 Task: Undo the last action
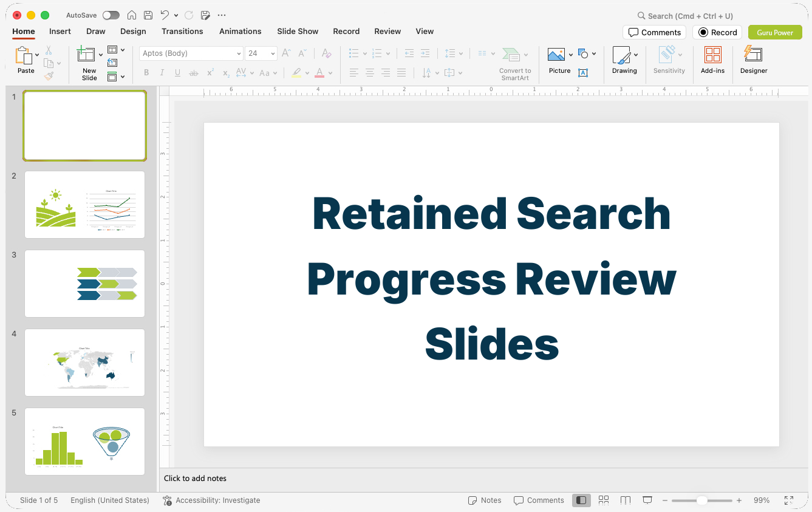coord(165,15)
